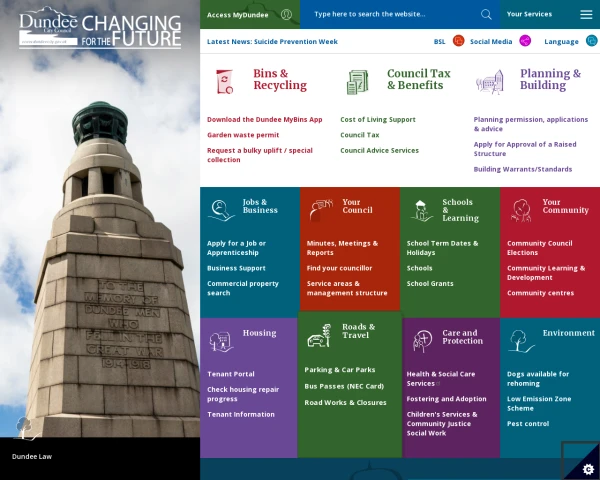This screenshot has height=480, width=600.
Task: Click the Planning & Building buildings icon
Action: pyautogui.click(x=490, y=82)
